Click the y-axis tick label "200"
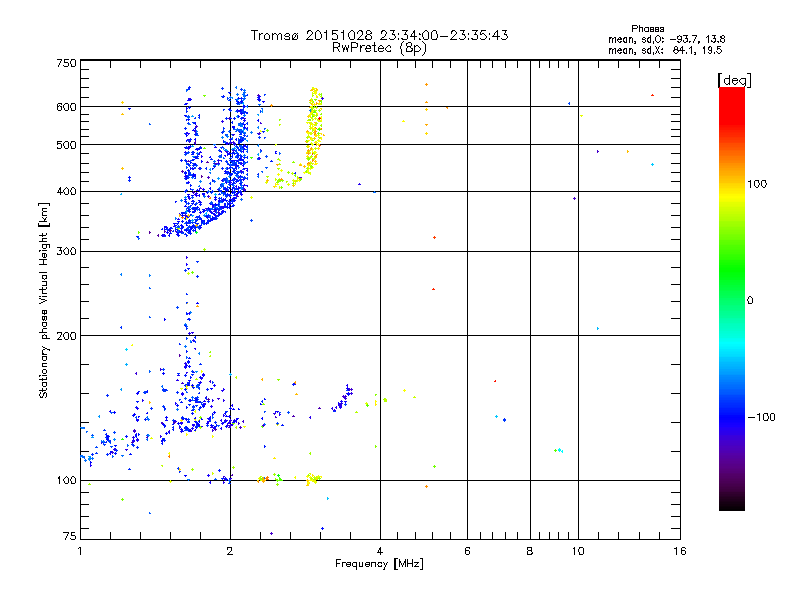Viewport: 800px width, 600px height. (66, 336)
